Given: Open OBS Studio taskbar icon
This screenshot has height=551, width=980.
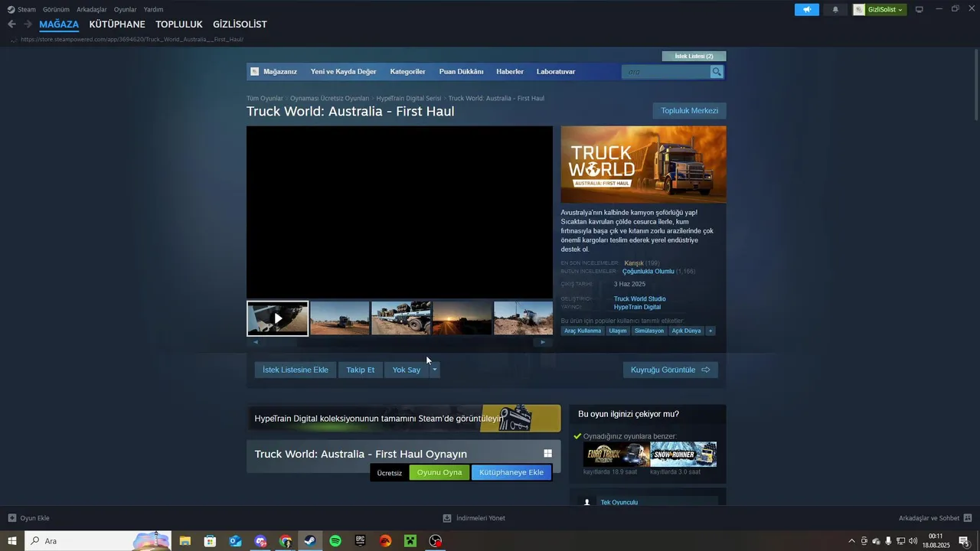Looking at the screenshot, I should 436,541.
